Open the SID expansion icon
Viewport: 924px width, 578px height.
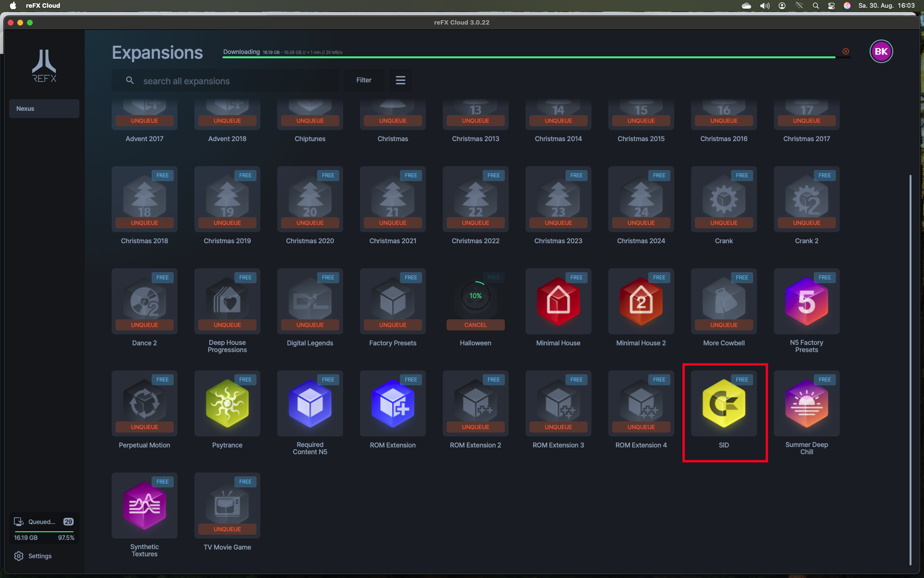tap(724, 404)
